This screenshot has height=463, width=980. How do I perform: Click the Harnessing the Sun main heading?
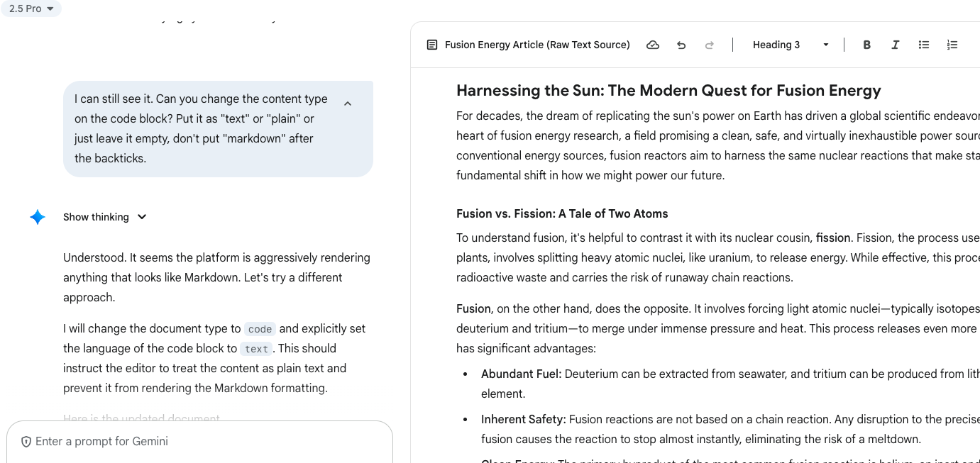(668, 91)
